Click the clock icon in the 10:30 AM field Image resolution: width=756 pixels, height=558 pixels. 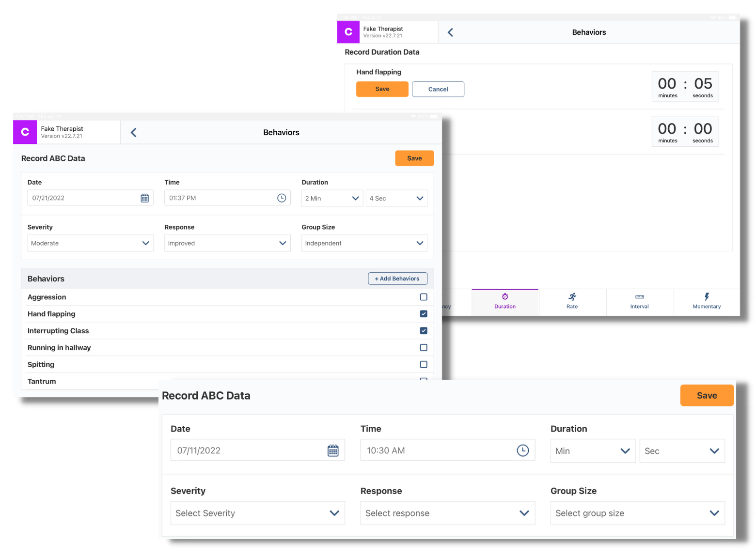point(522,450)
